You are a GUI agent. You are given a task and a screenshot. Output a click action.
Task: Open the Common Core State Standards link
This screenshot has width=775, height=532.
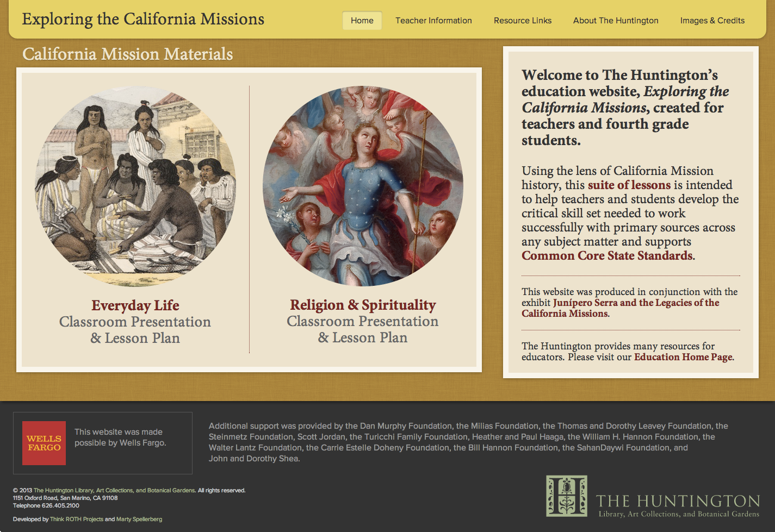click(x=607, y=256)
